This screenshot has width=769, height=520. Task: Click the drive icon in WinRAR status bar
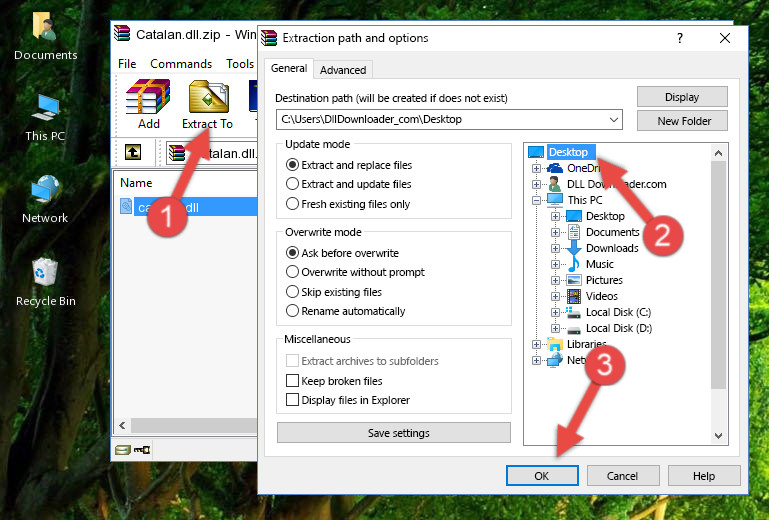click(x=122, y=449)
